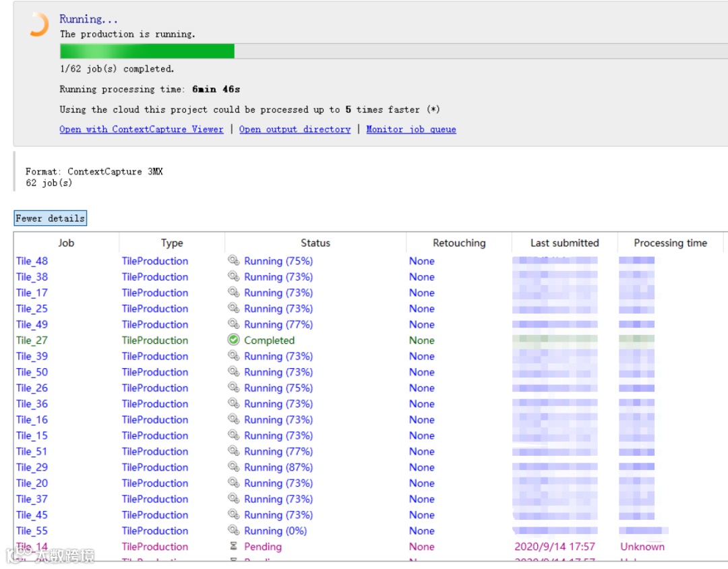Screen dimensions: 728x569
Task: Open the Monitor job queue link
Action: pos(411,129)
